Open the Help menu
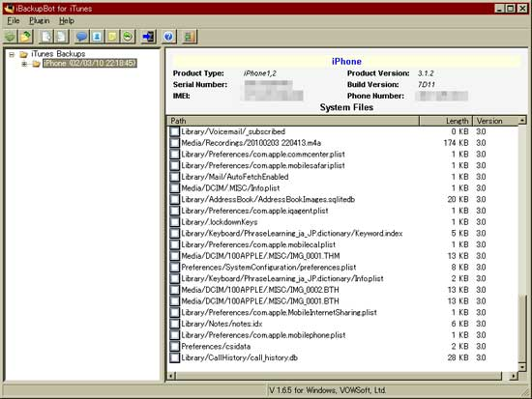This screenshot has height=399, width=532. pos(67,21)
